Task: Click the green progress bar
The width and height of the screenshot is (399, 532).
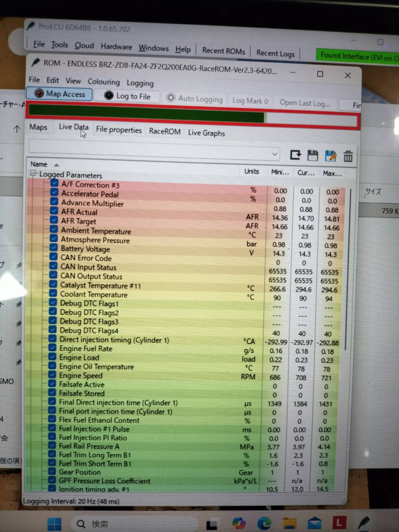Action: click(x=146, y=114)
